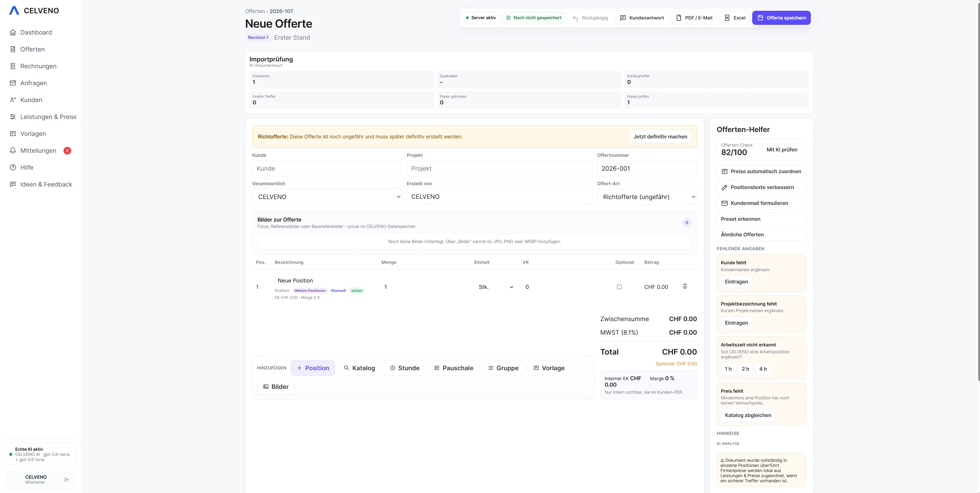Click the Rückgängig undo arrow icon
980x493 pixels.
(x=576, y=18)
